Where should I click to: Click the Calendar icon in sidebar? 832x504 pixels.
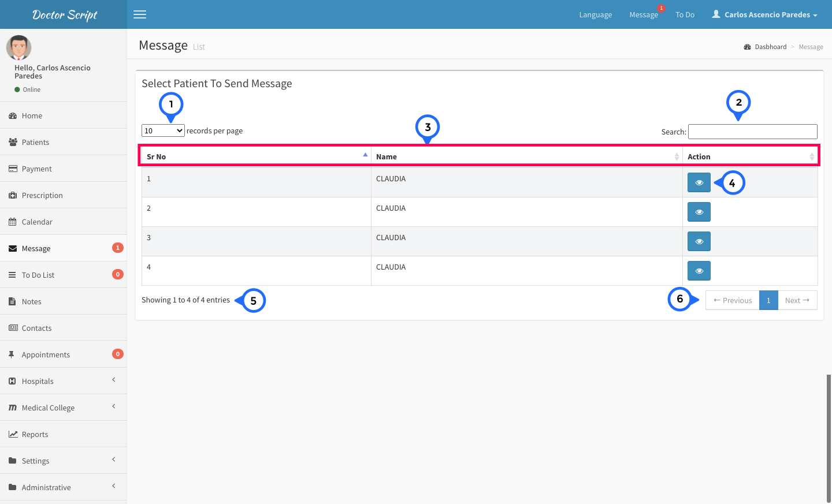(x=13, y=222)
